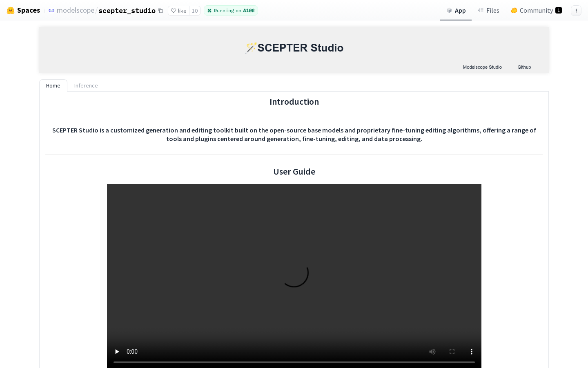The width and height of the screenshot is (588, 368).
Task: Switch to the App tab
Action: click(x=456, y=11)
